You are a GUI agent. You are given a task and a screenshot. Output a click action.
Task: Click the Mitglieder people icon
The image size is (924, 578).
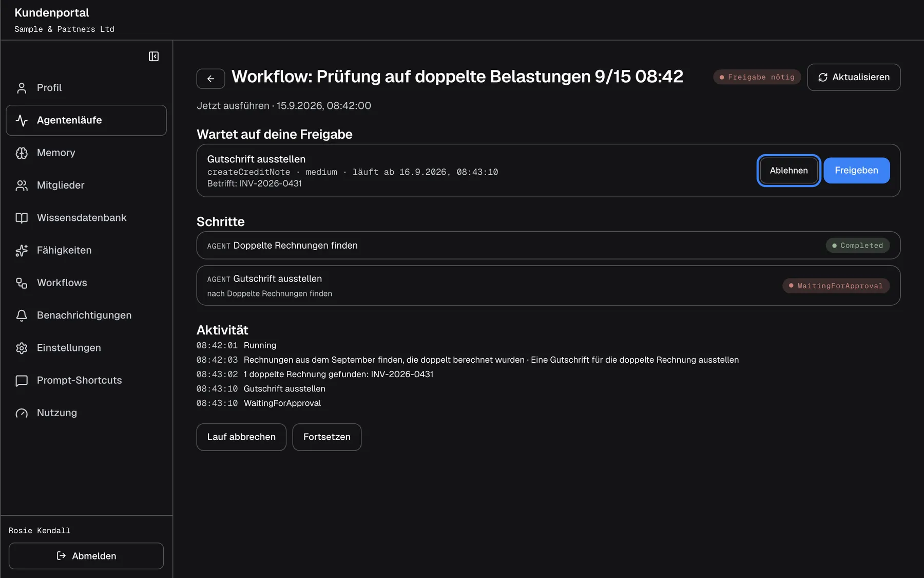coord(22,185)
